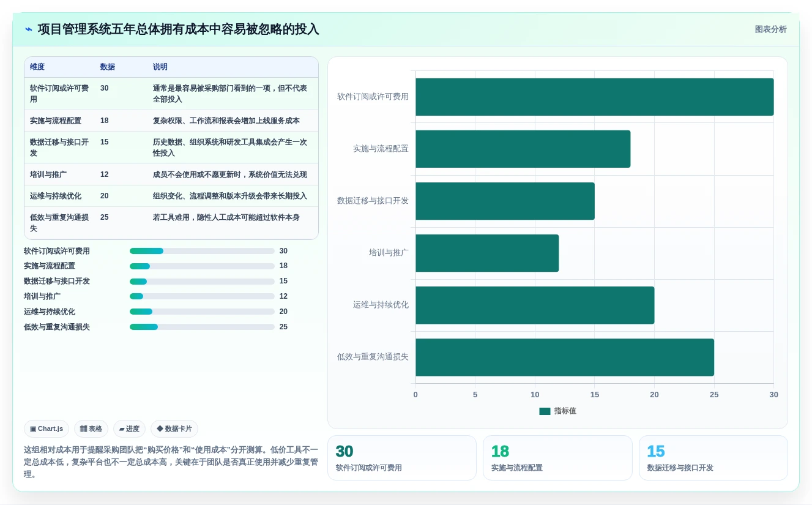
Task: Click the 维度 column header
Action: pos(37,67)
